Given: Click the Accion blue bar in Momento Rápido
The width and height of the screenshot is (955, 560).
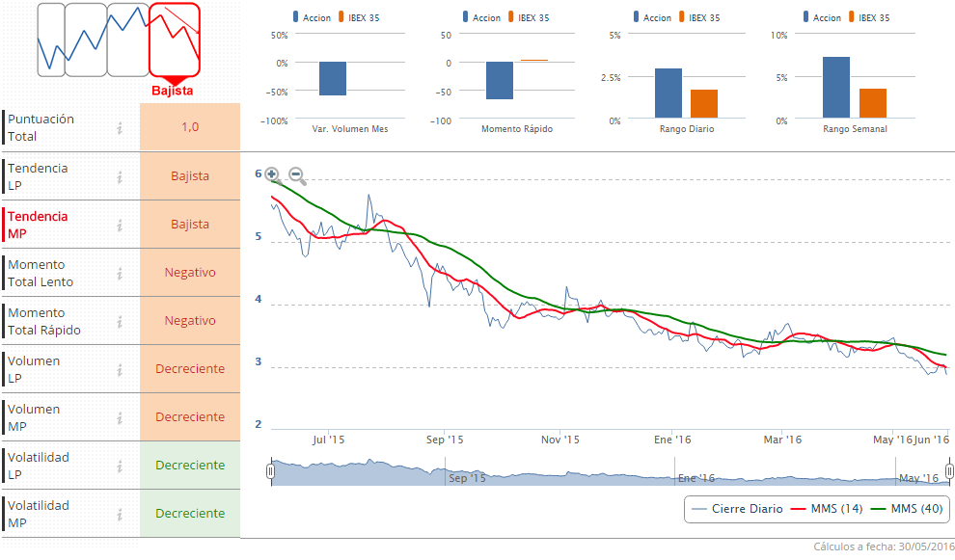Looking at the screenshot, I should pos(500,80).
